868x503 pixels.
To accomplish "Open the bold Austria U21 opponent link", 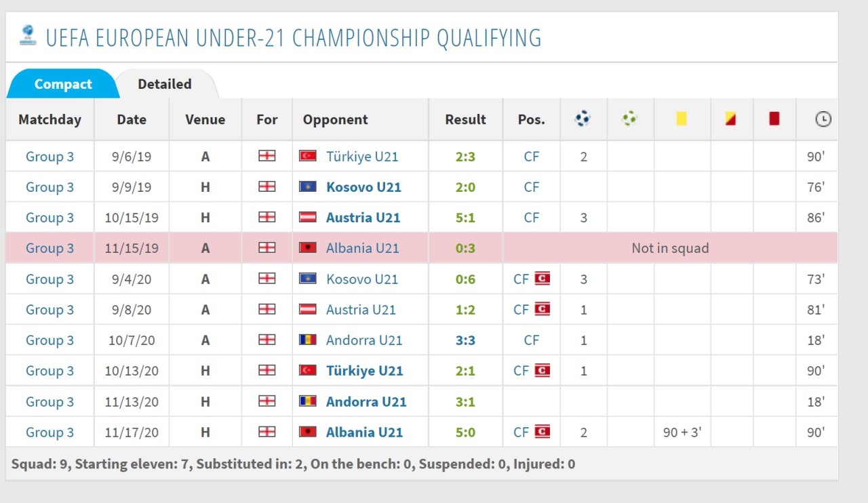I will [363, 218].
